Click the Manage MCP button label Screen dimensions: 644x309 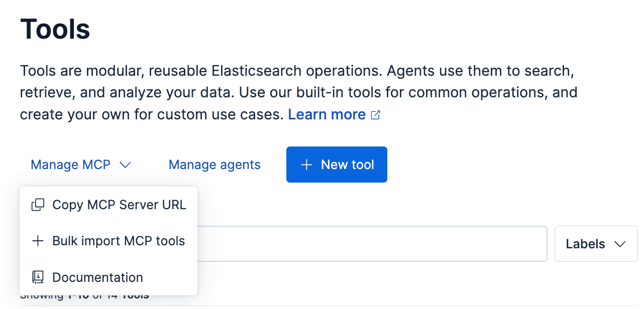click(71, 165)
